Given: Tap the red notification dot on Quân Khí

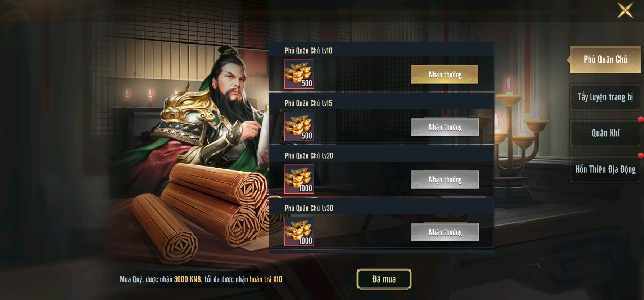Looking at the screenshot, I should click(x=640, y=119).
